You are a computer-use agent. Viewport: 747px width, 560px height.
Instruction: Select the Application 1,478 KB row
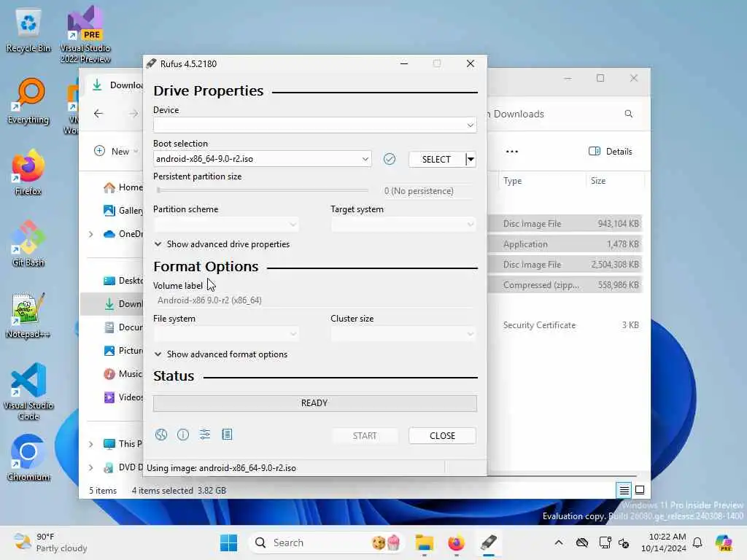coord(565,244)
